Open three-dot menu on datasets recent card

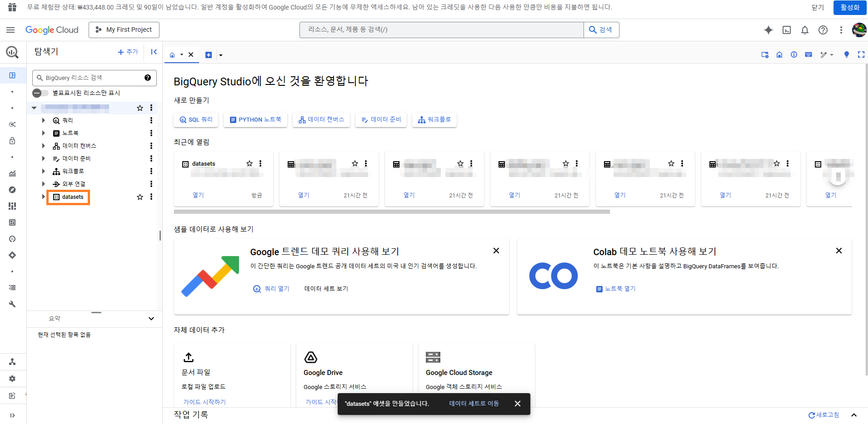click(x=260, y=163)
